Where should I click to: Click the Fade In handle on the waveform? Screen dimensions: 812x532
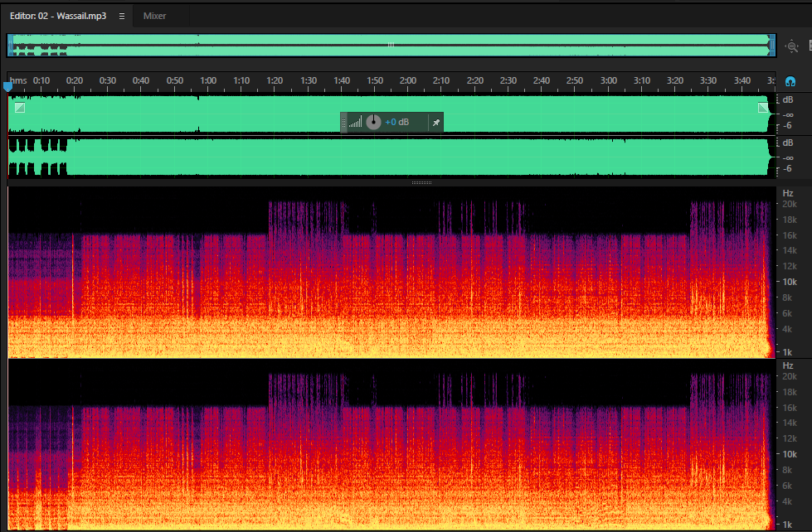click(20, 108)
